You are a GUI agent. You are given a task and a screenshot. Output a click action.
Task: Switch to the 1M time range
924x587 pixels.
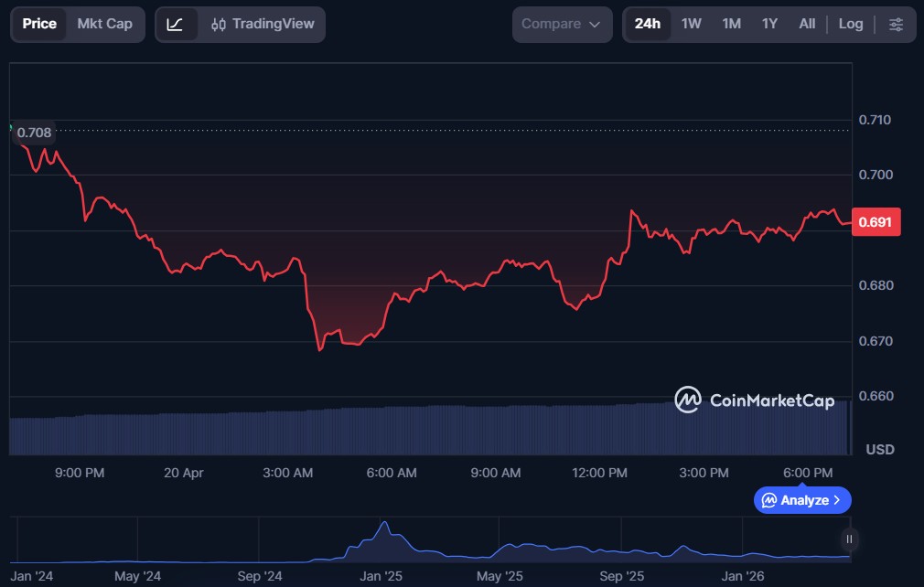coord(731,24)
